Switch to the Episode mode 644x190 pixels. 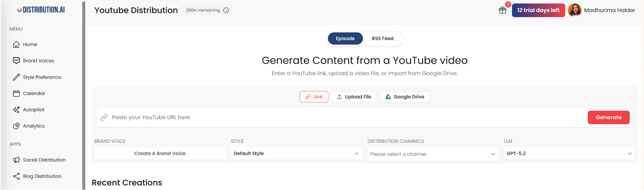[345, 38]
